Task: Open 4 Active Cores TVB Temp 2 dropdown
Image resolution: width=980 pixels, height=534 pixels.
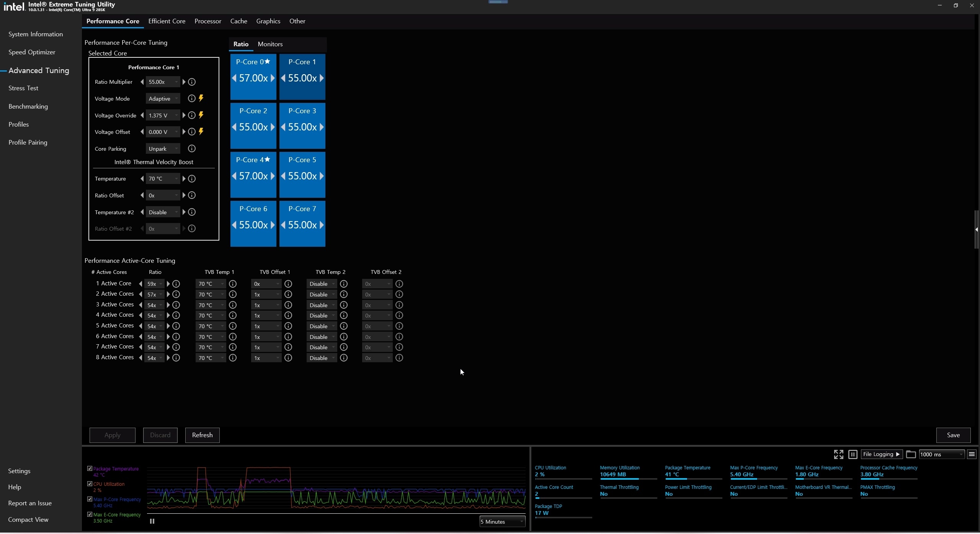Action: (322, 316)
